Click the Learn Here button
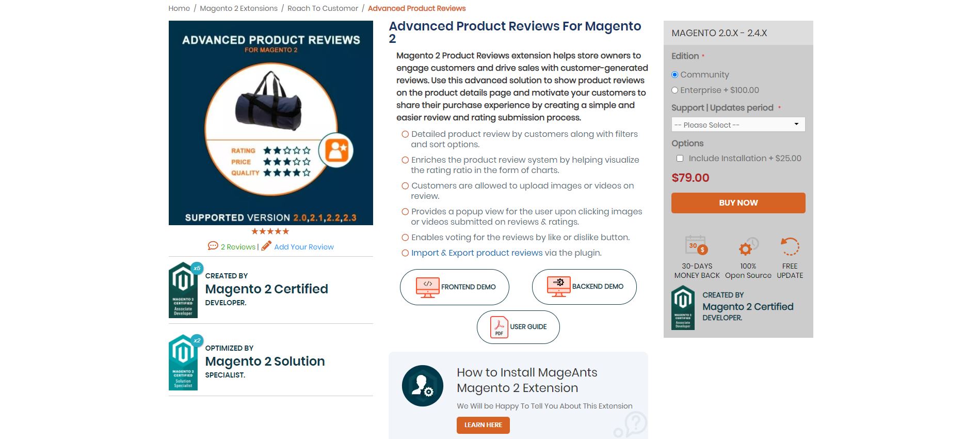980x439 pixels. tap(483, 425)
